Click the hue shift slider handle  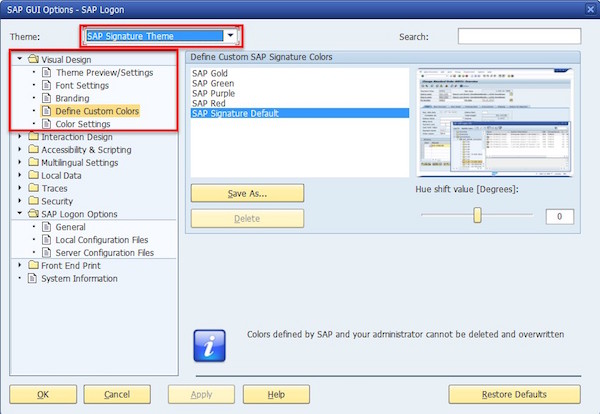pos(477,215)
